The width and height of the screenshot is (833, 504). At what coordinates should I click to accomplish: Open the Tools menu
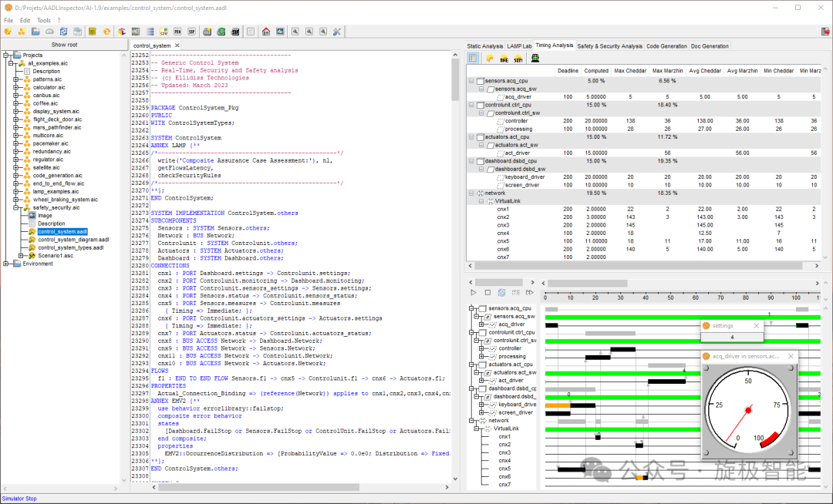44,20
